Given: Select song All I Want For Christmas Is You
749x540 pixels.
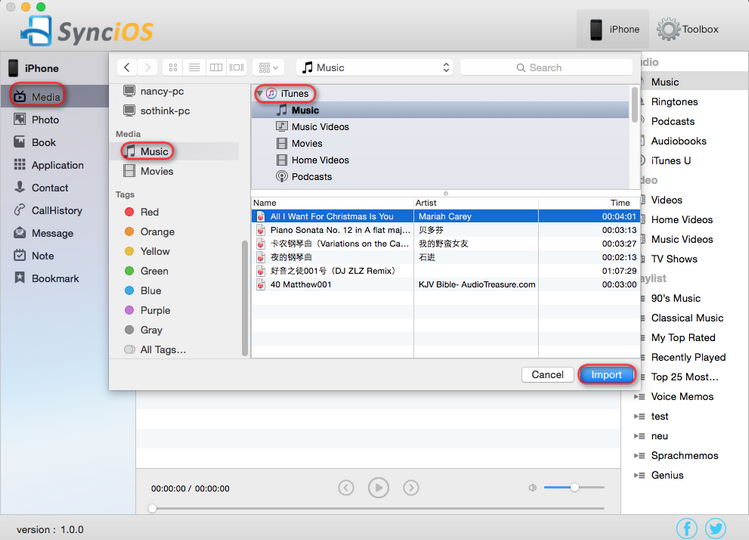Looking at the screenshot, I should [x=445, y=216].
